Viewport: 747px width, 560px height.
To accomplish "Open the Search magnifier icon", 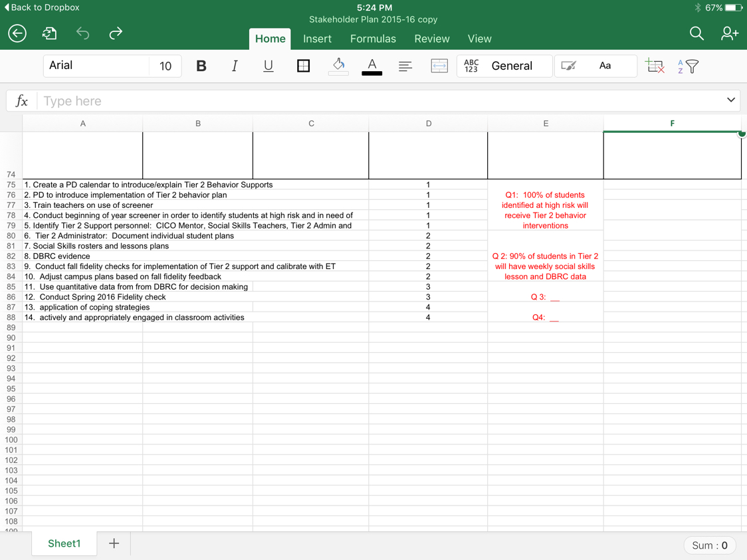I will point(696,33).
